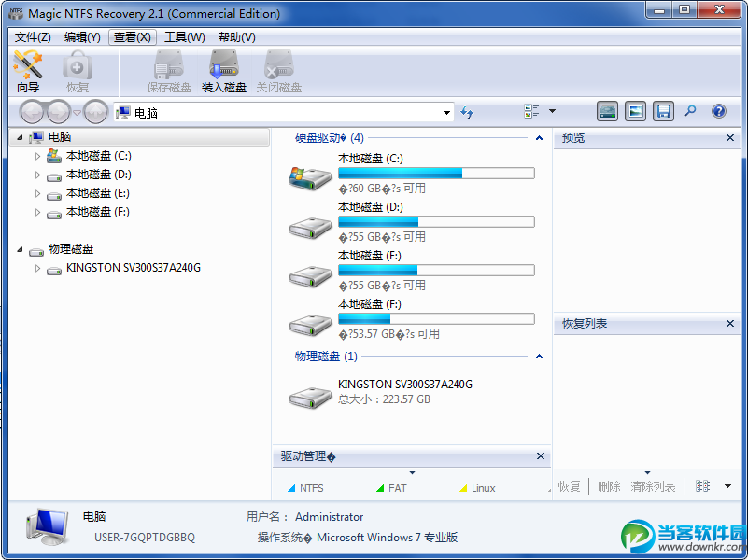748x560 pixels.
Task: Click the recovery list options grid icon
Action: click(702, 486)
